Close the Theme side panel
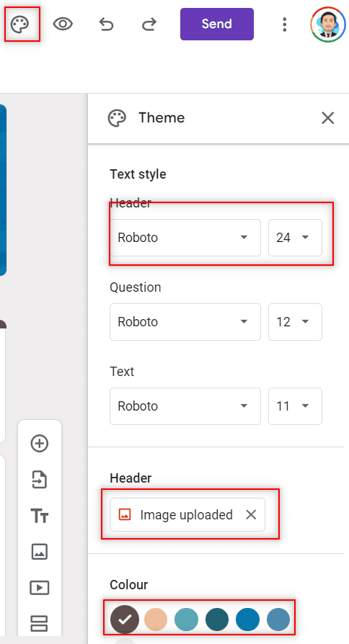Image resolution: width=349 pixels, height=644 pixels. 327,118
